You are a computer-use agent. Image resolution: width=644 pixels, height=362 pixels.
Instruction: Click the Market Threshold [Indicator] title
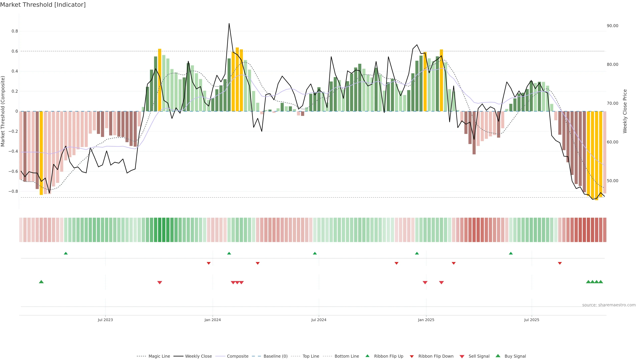[43, 5]
